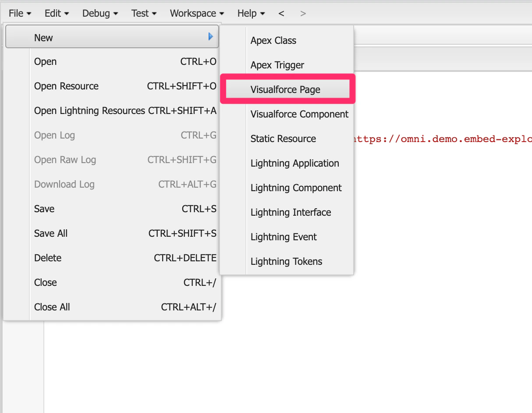Click the blue submenu triangle on New
The width and height of the screenshot is (532, 413).
(x=211, y=36)
